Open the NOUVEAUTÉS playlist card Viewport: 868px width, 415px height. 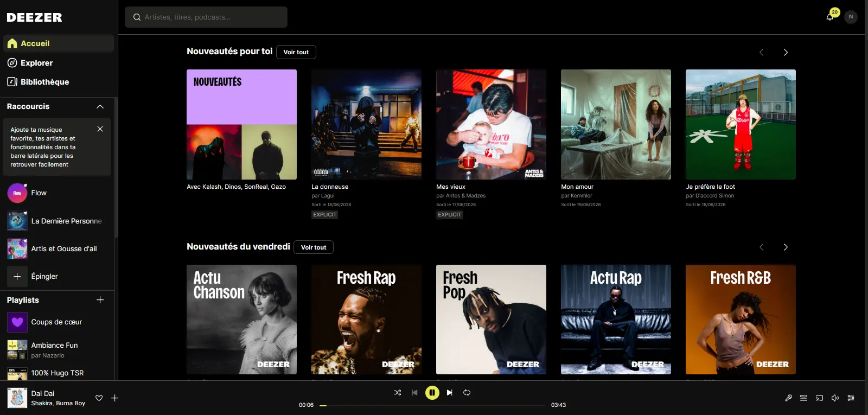click(241, 124)
